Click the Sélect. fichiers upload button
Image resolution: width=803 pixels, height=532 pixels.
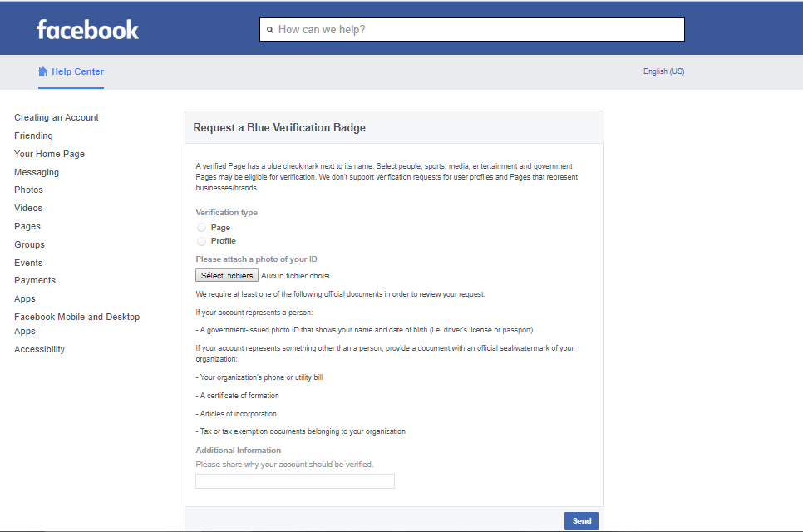tap(226, 275)
